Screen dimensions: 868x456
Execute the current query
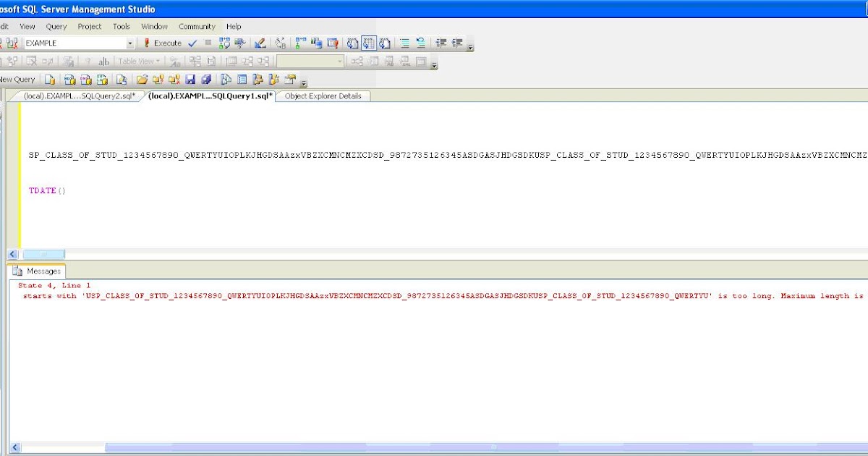tap(166, 43)
